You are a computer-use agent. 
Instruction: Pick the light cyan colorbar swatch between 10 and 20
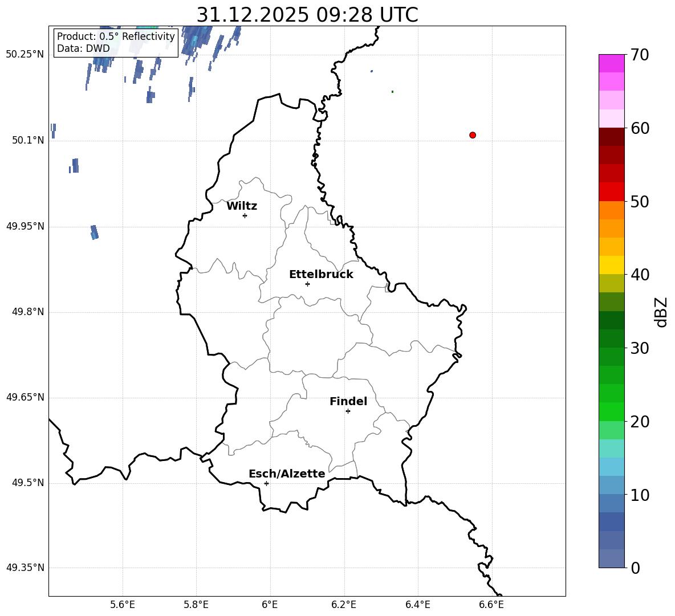pyautogui.click(x=612, y=448)
